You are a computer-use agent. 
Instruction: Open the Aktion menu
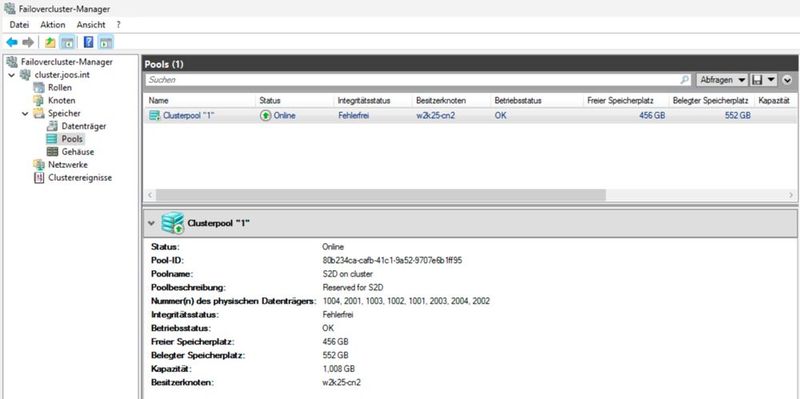click(53, 24)
